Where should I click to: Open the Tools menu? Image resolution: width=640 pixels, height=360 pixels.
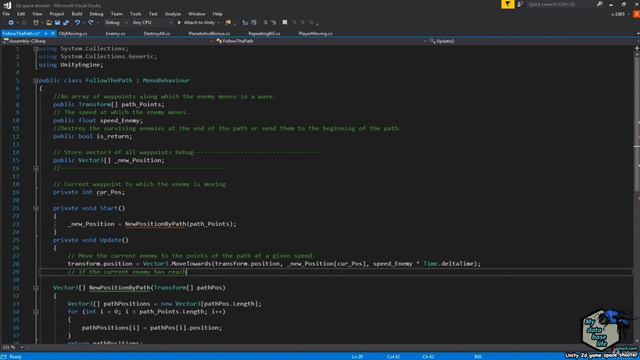coord(136,14)
